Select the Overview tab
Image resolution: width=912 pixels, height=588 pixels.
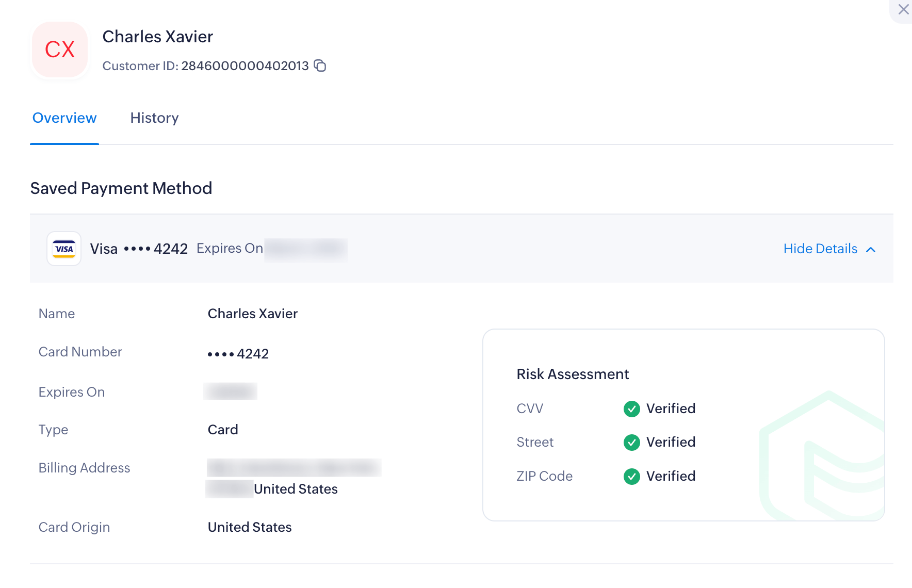click(64, 118)
